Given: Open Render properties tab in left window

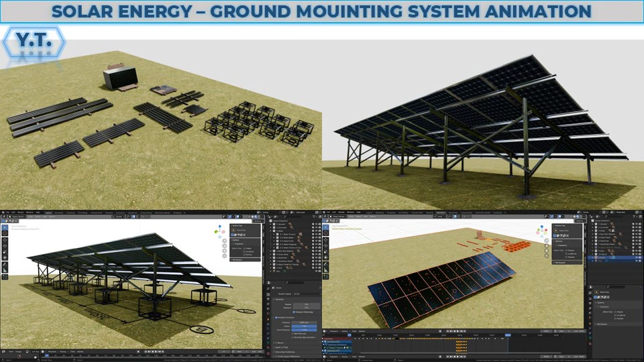Looking at the screenshot, I should pos(268,294).
